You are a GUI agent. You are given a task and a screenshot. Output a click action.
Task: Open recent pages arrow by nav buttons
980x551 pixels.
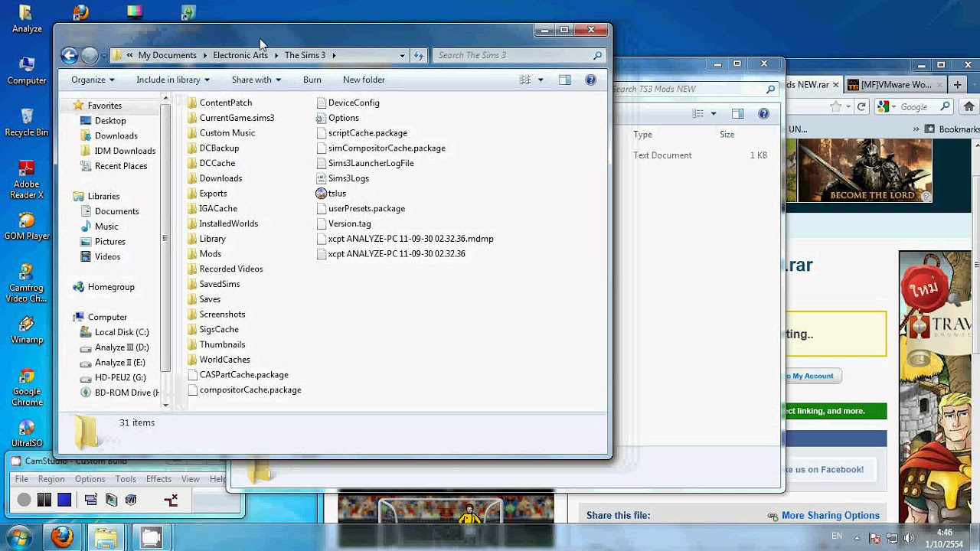(x=105, y=55)
